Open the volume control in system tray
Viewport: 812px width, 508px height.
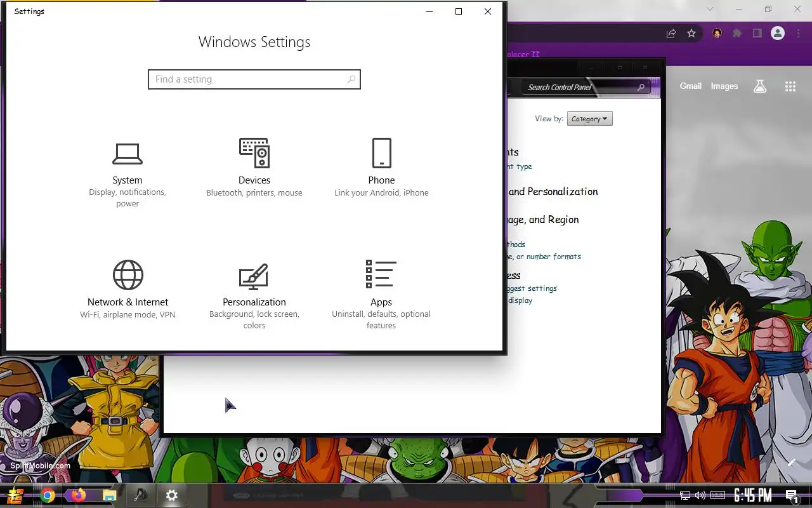pyautogui.click(x=701, y=495)
